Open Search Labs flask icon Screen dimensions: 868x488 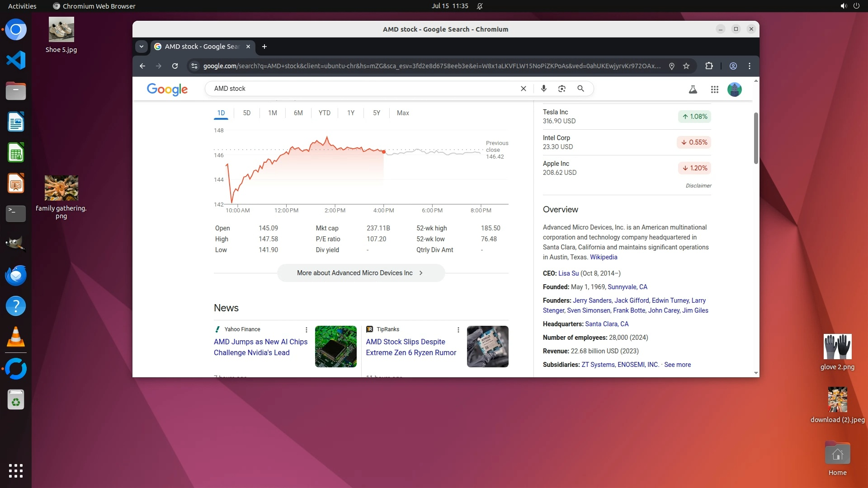click(693, 89)
